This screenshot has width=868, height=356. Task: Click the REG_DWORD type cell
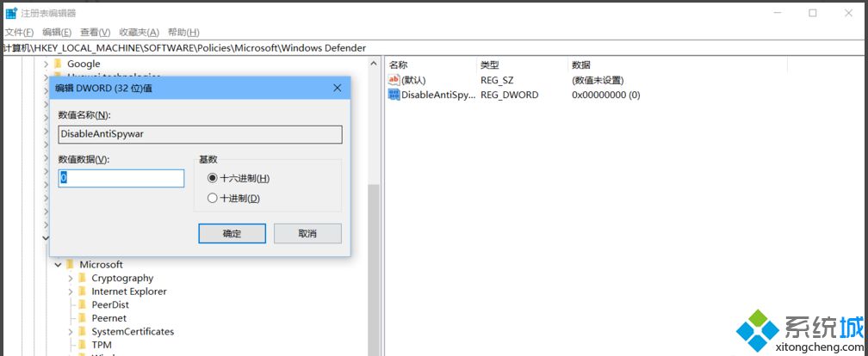point(509,95)
